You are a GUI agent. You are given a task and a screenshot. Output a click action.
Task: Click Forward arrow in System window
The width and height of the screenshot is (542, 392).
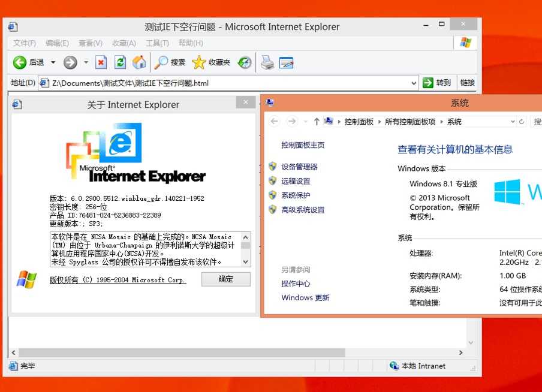tap(292, 121)
